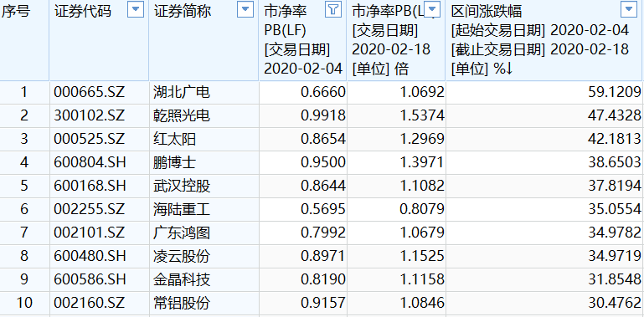The image size is (644, 317).
Task: Select PB value 0.6660 cell
Action: click(302, 92)
